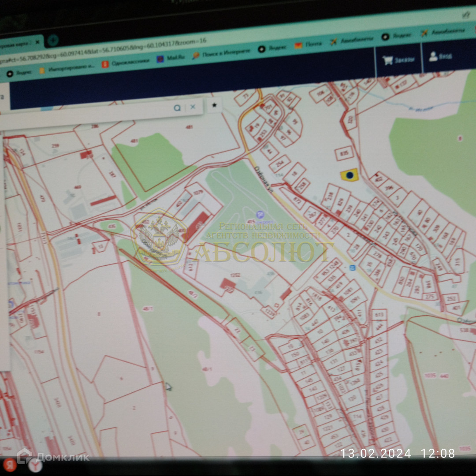Open the Почта bookmark
Screen dimensions: 476x476
click(308, 45)
